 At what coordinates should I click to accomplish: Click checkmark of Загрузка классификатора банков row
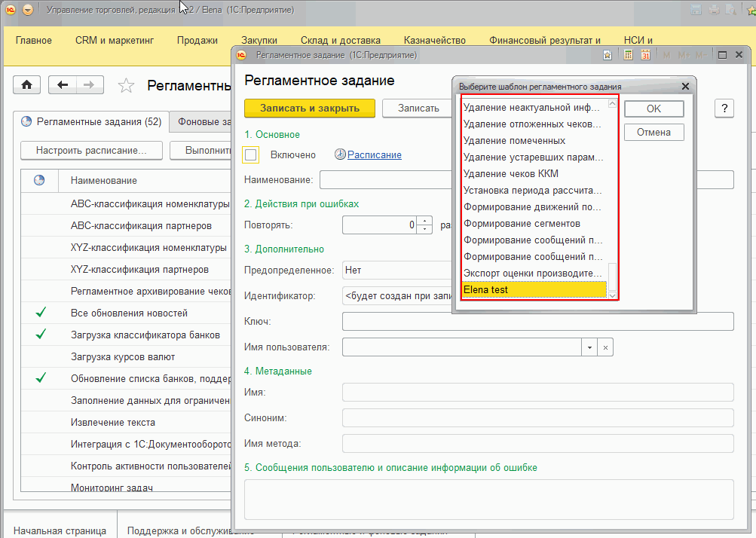[x=41, y=334]
